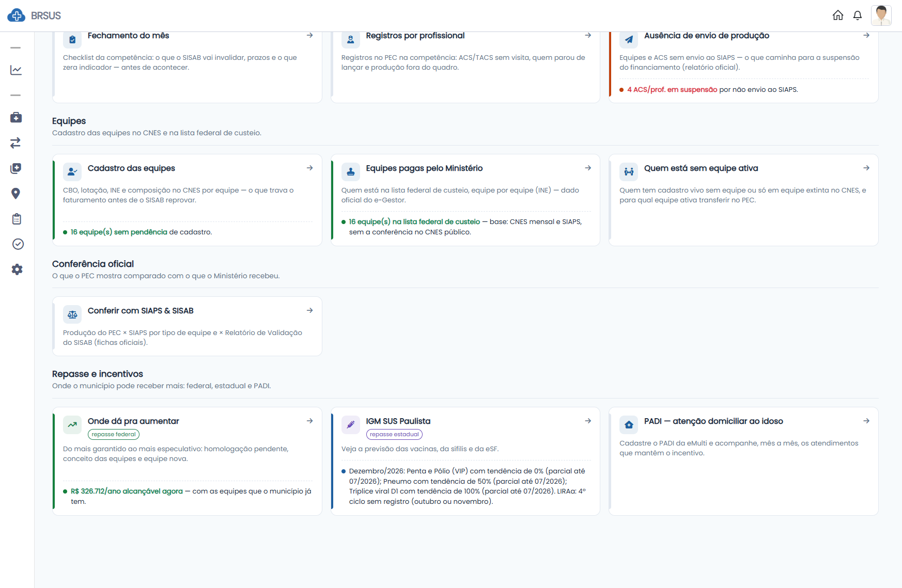This screenshot has height=588, width=902.
Task: Click the 'repasse estadual' badge
Action: [394, 435]
